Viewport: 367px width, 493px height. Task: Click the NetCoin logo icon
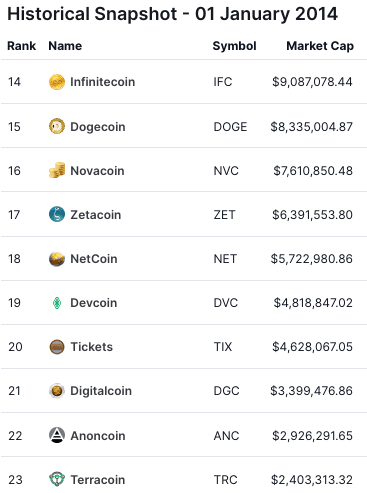[57, 259]
